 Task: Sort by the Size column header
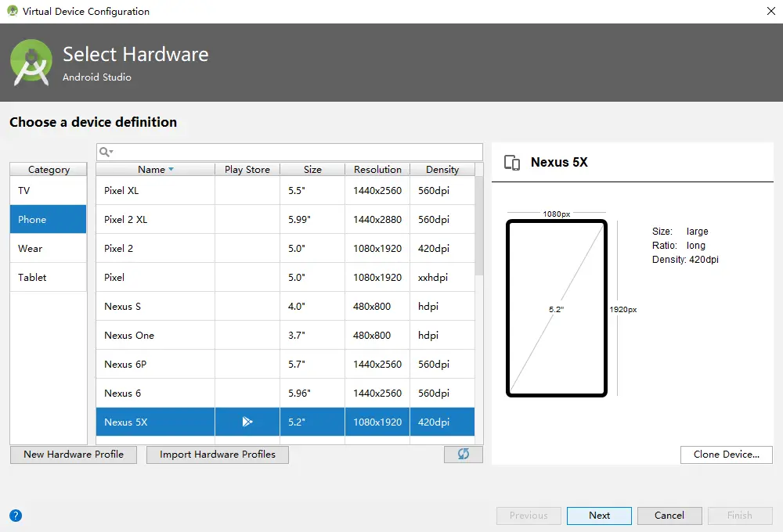tap(312, 169)
